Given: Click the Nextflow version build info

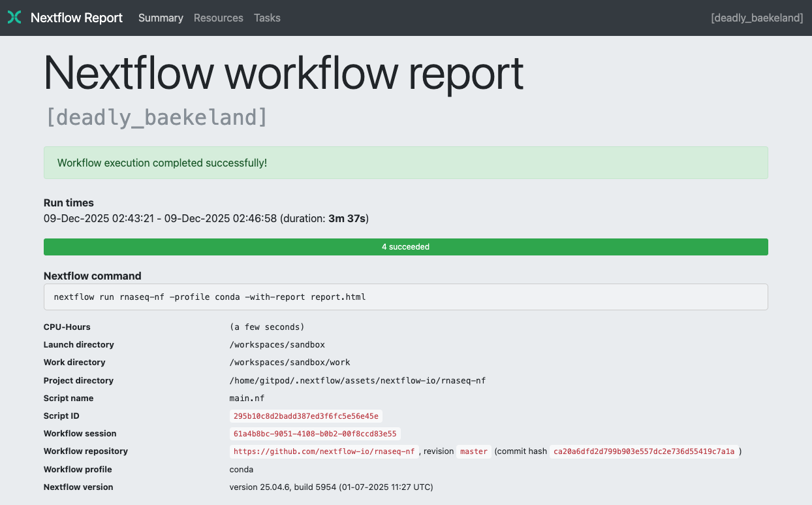Looking at the screenshot, I should click(331, 487).
